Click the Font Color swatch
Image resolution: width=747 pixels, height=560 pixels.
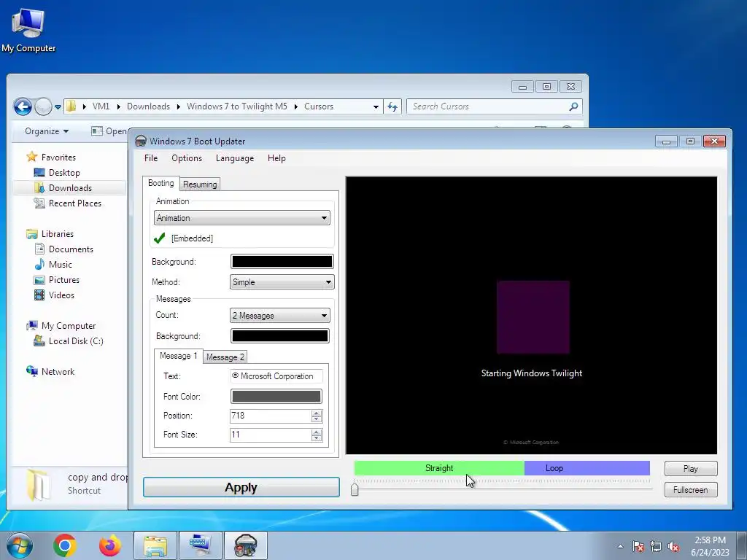tap(276, 396)
